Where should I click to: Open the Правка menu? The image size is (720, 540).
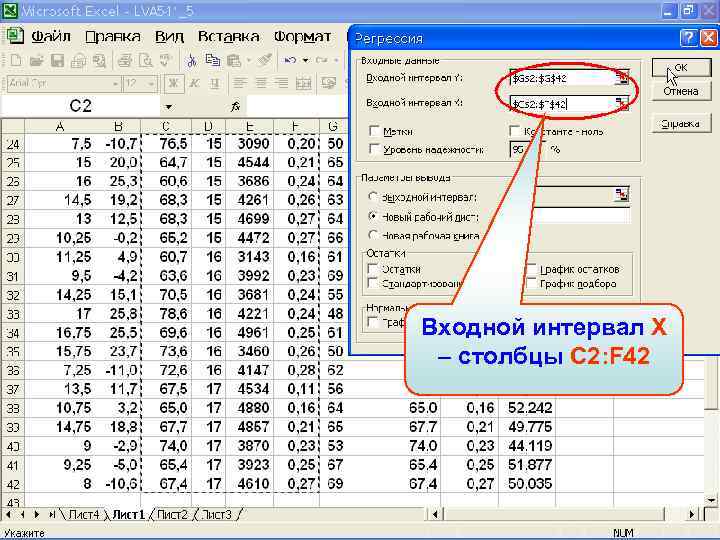[113, 36]
